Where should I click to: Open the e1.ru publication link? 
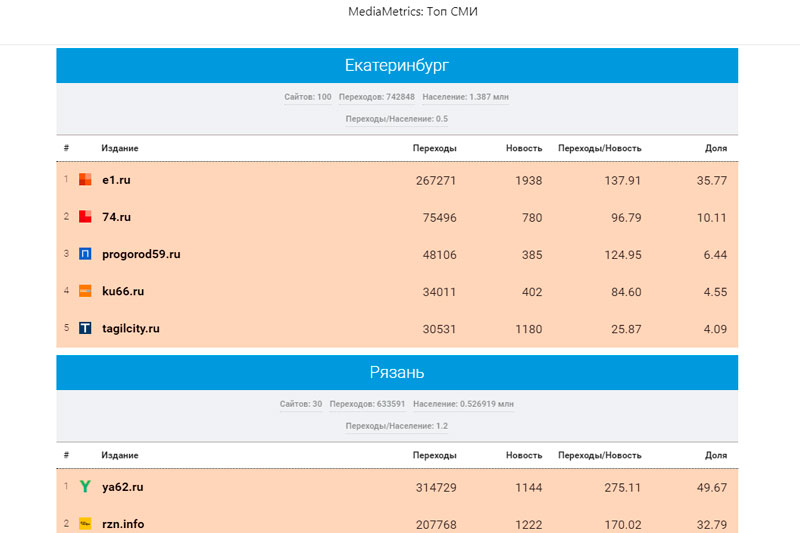point(116,180)
